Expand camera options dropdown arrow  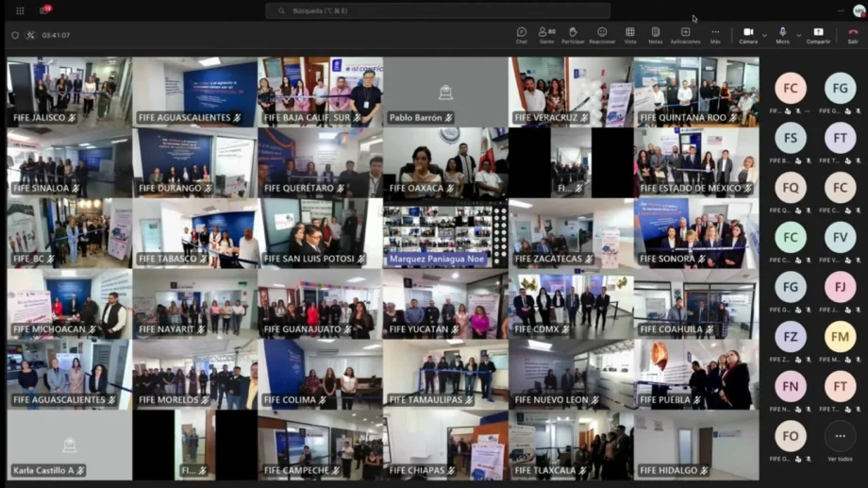click(x=764, y=36)
